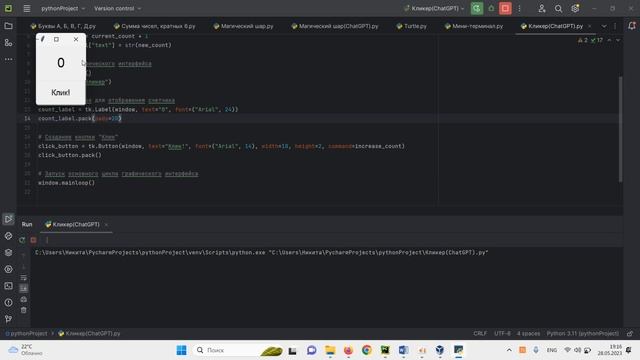640x360 pixels.
Task: Rerun the program with green top toolbar button
Action: (476, 8)
